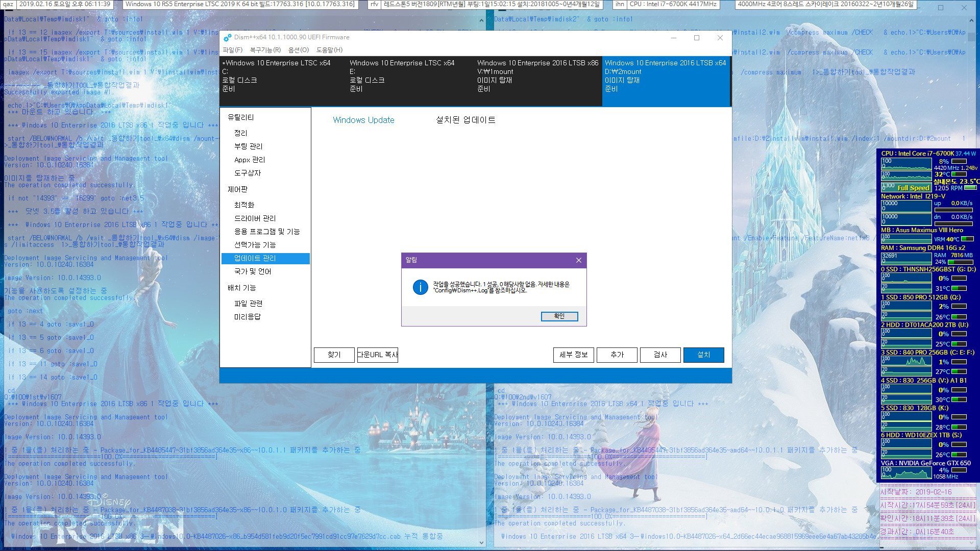Select the 2016 LTSB x64 D:\2mount image
Viewport: 980px width, 551px height.
[667, 81]
